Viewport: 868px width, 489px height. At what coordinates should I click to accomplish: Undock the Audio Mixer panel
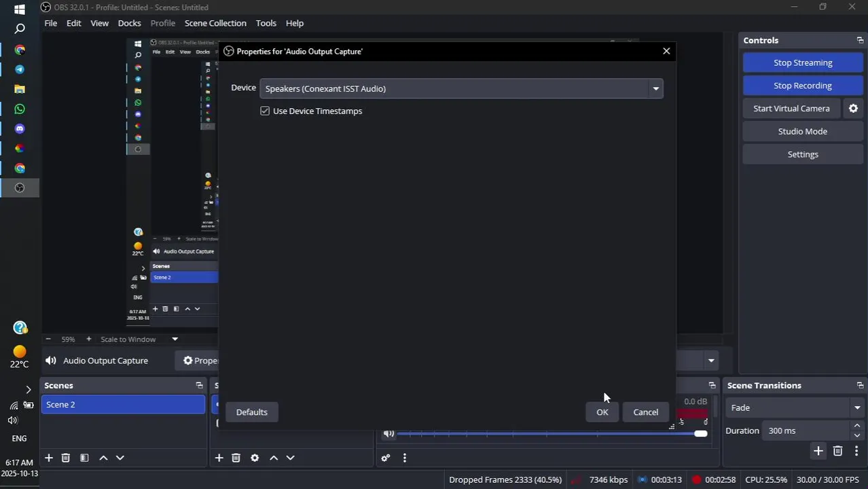pyautogui.click(x=712, y=386)
